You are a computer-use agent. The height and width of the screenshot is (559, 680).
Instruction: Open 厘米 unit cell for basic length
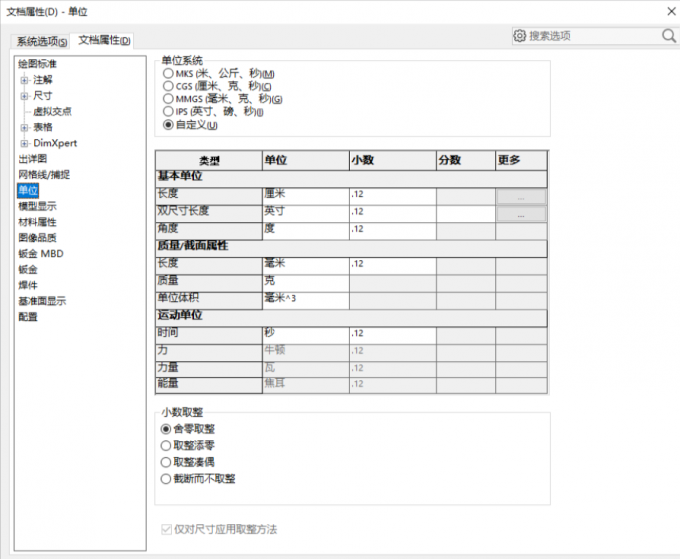click(306, 196)
